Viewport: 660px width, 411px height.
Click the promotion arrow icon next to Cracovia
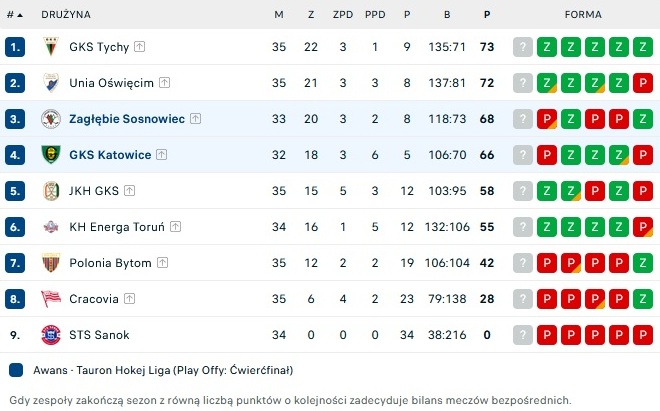click(x=130, y=299)
